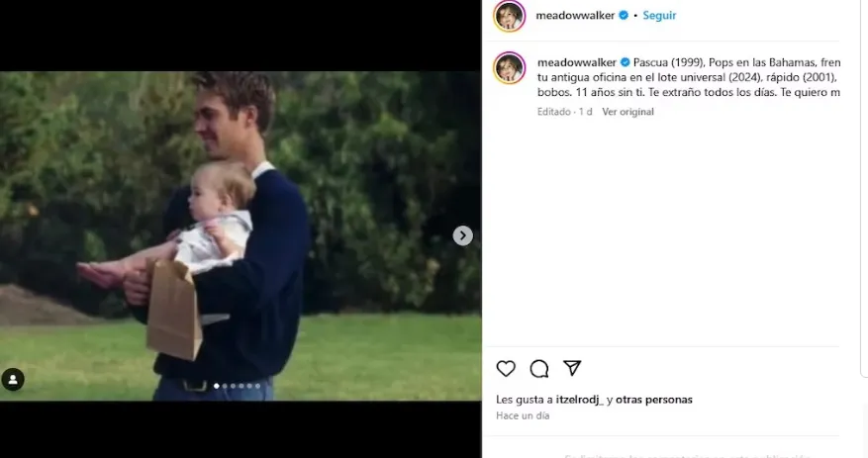This screenshot has height=458, width=868.
Task: View the itzelrodj_ profile from likes
Action: tap(580, 400)
